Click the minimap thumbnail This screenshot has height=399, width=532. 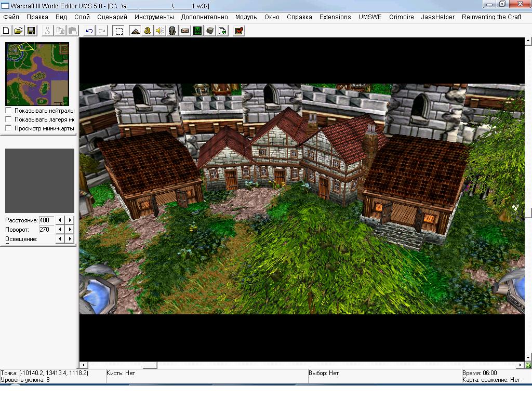(x=37, y=74)
